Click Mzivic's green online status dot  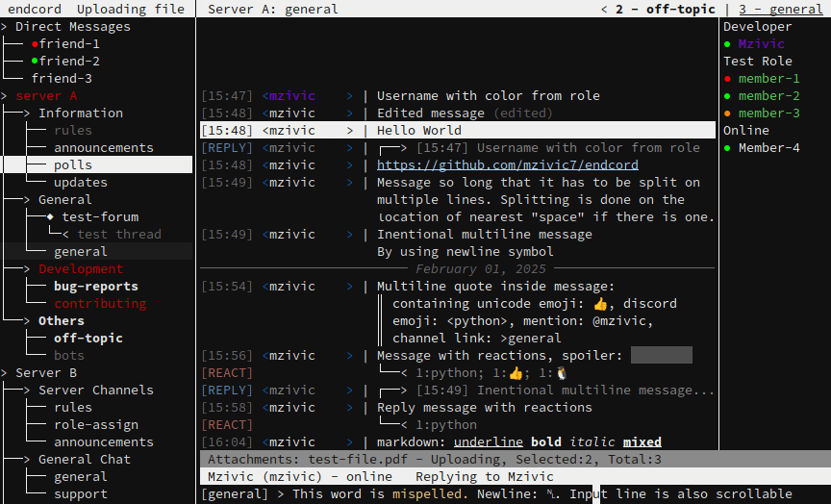click(727, 44)
